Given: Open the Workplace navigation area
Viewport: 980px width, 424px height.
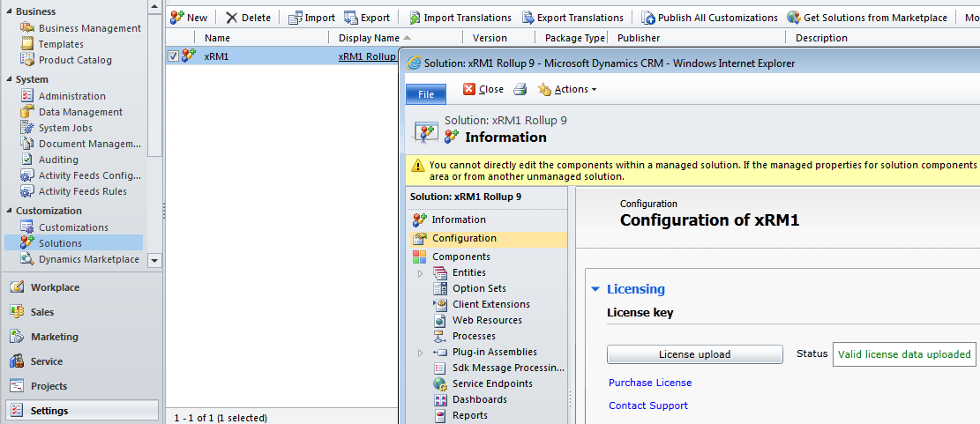Looking at the screenshot, I should click(81, 287).
